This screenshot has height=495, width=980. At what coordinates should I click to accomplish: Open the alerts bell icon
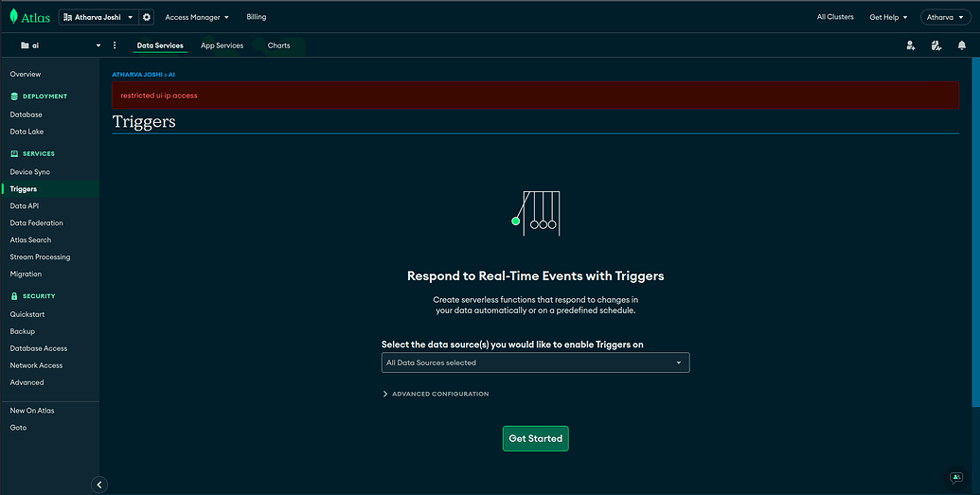point(962,45)
